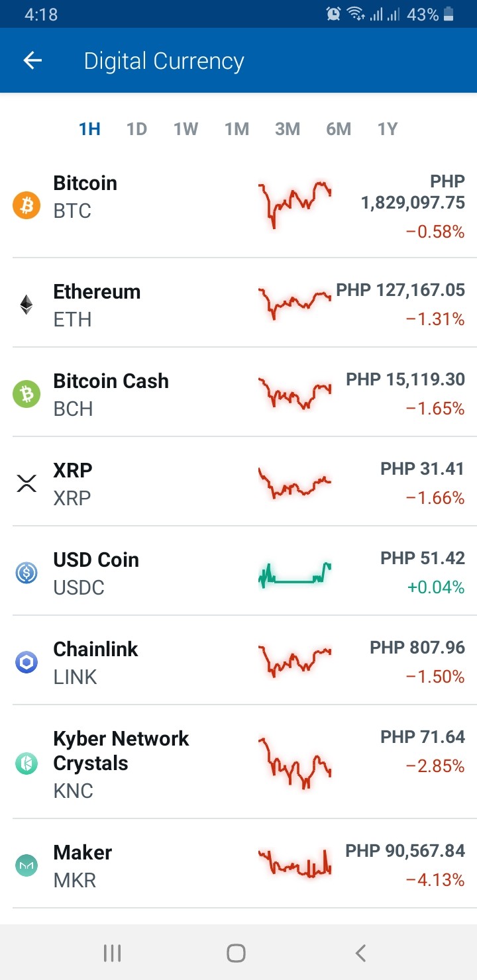Switch to the 1D time range

(136, 129)
